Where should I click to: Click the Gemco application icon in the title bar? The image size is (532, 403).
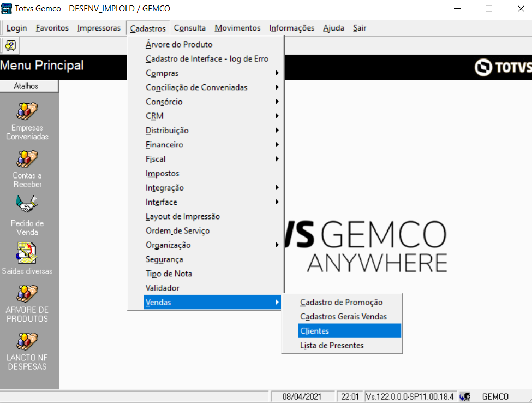[x=8, y=8]
